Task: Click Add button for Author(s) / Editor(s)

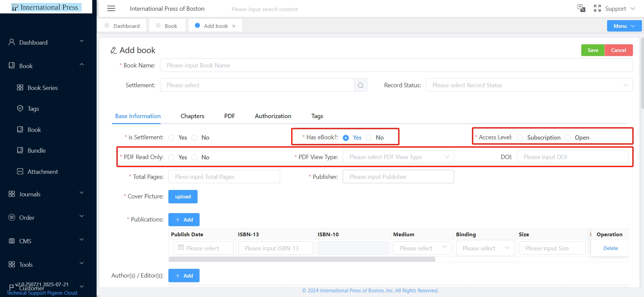Action: 184,276
